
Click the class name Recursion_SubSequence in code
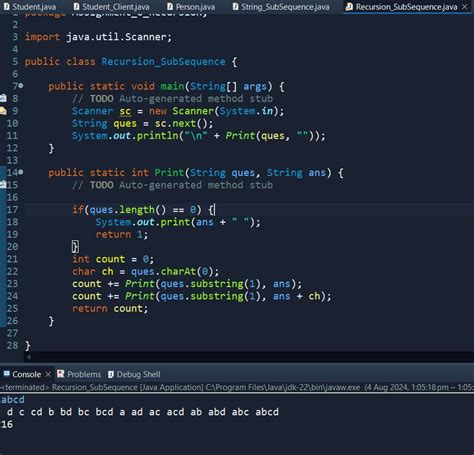pyautogui.click(x=163, y=62)
